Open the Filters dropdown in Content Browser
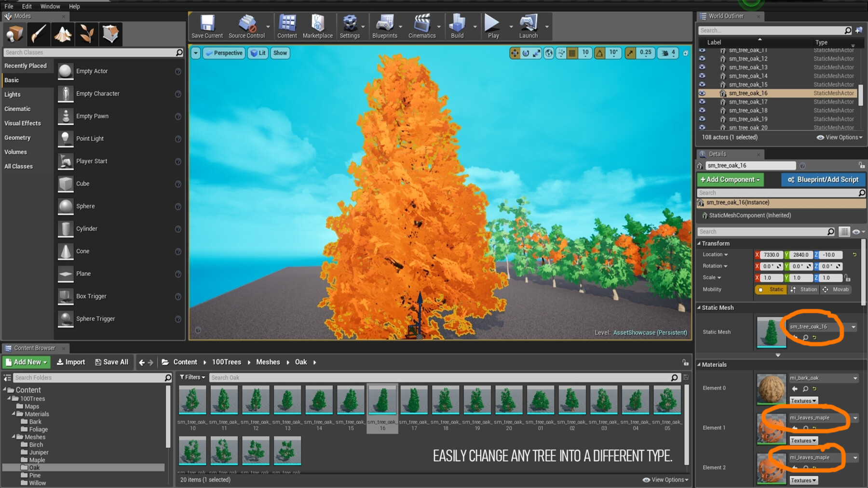The width and height of the screenshot is (868, 488). [192, 377]
